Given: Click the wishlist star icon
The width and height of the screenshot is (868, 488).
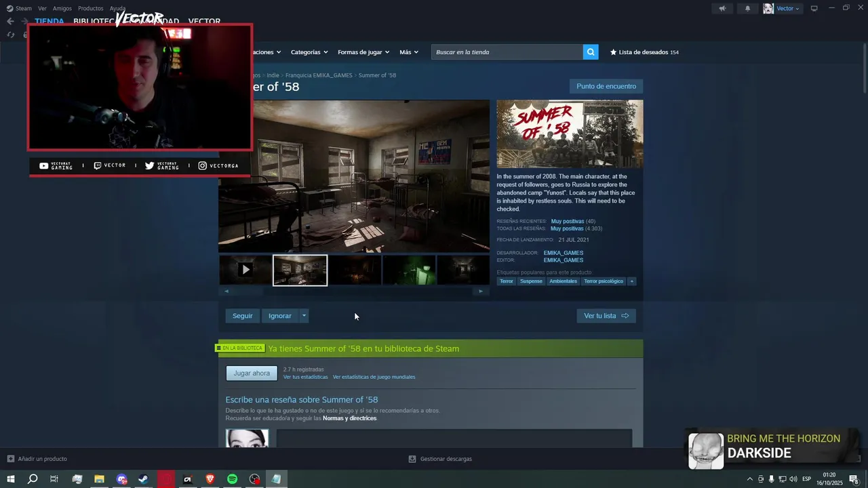Looking at the screenshot, I should tap(613, 52).
